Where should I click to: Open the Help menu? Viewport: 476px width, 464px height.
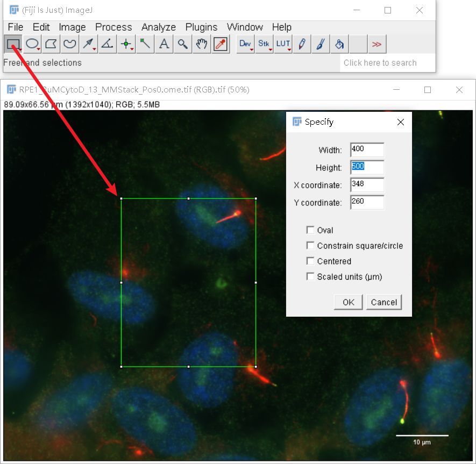pos(282,27)
